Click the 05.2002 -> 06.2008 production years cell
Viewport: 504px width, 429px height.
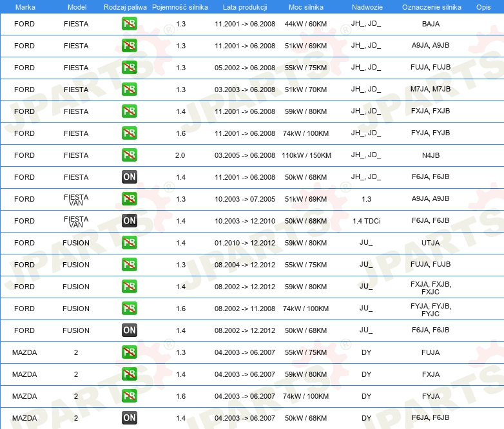tap(245, 68)
